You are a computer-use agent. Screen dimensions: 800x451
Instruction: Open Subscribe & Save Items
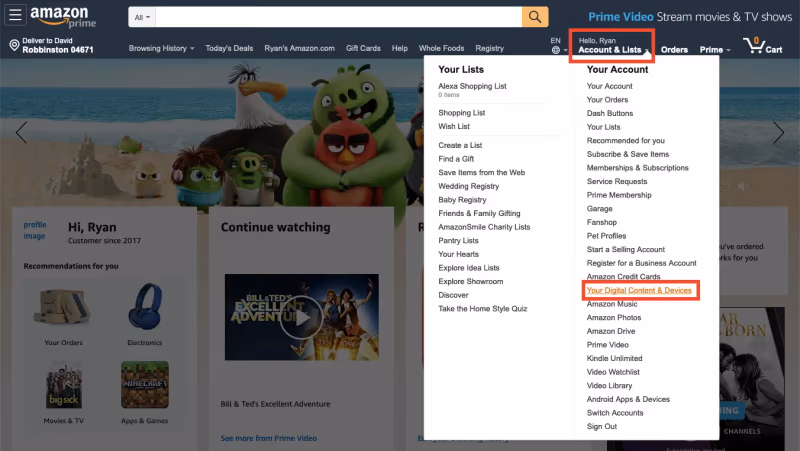pos(628,154)
